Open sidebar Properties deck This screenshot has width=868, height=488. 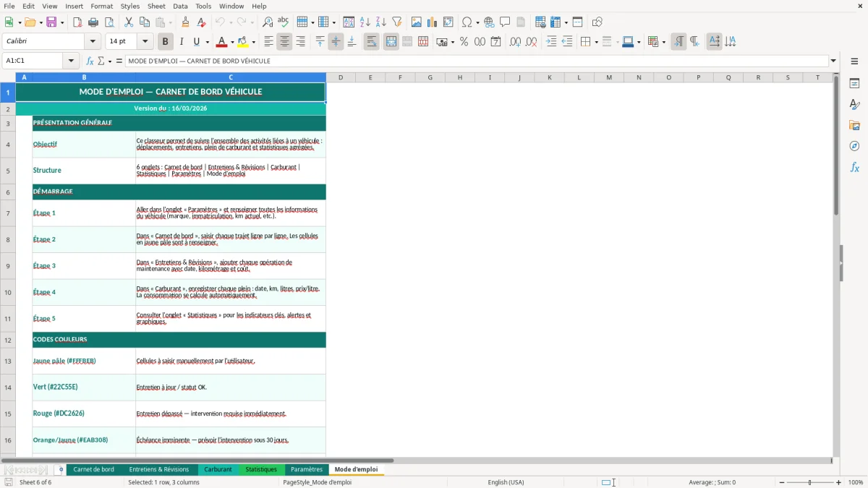(854, 83)
